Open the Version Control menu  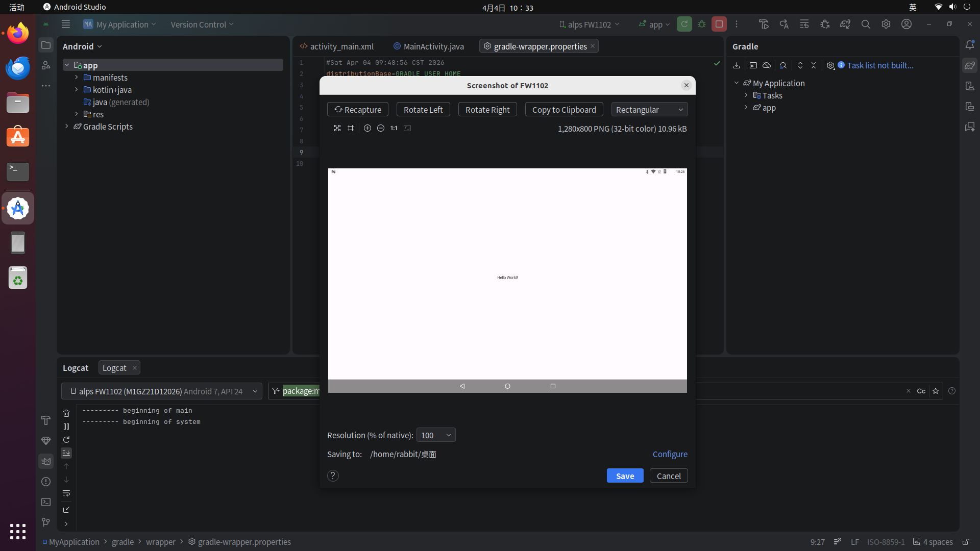click(x=202, y=24)
